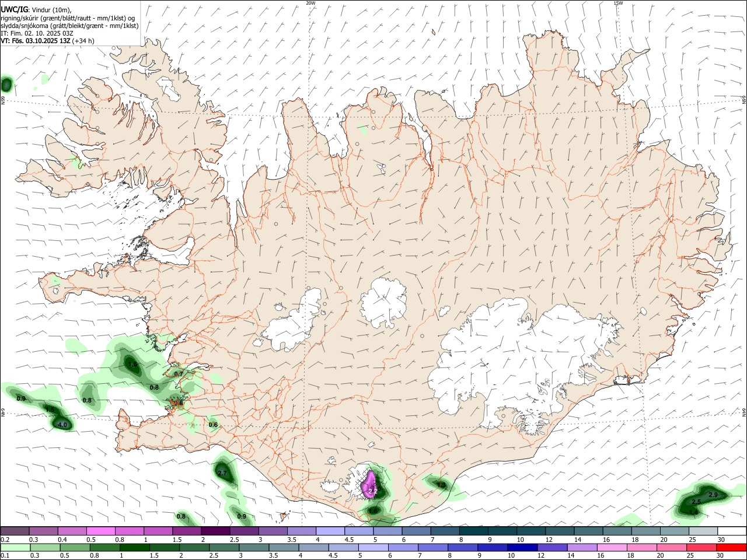This screenshot has height=560, width=747.
Task: Click the '0.1' label of the rain scale
Action: [5, 556]
